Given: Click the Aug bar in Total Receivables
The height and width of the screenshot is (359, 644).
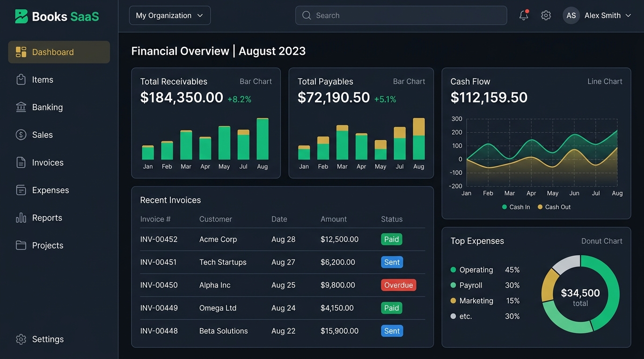Looking at the screenshot, I should click(263, 139).
